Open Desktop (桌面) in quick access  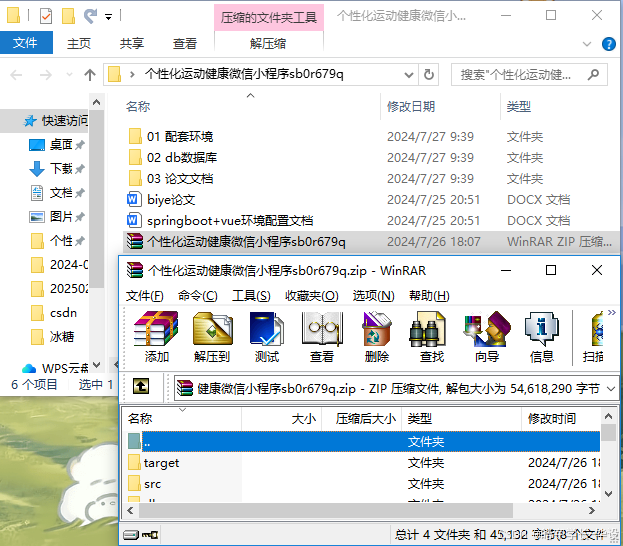[x=56, y=145]
